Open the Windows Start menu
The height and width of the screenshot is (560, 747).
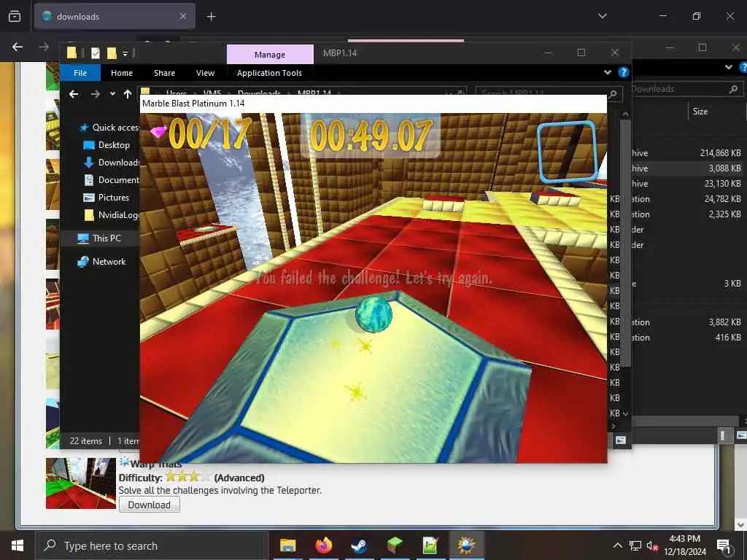(x=18, y=545)
